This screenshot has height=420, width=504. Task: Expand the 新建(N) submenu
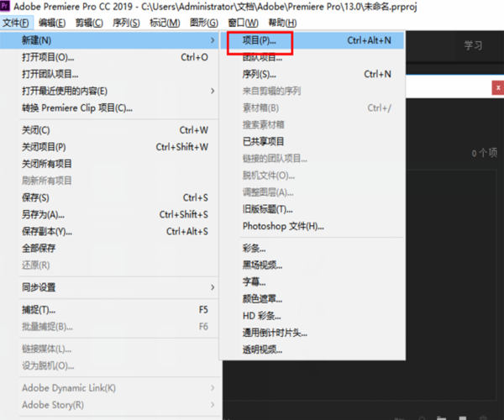109,40
